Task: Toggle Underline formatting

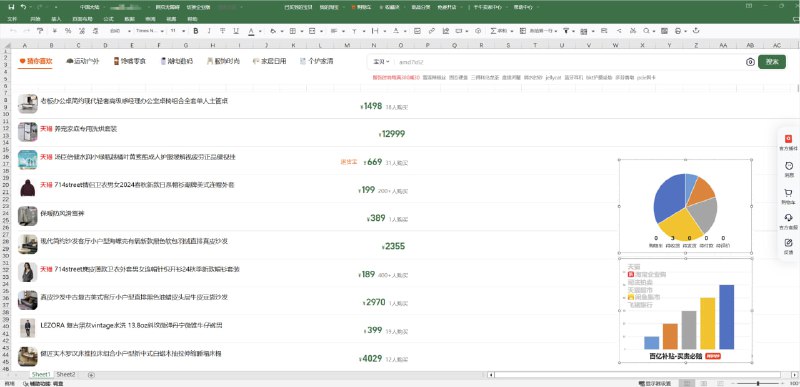Action: click(236, 31)
